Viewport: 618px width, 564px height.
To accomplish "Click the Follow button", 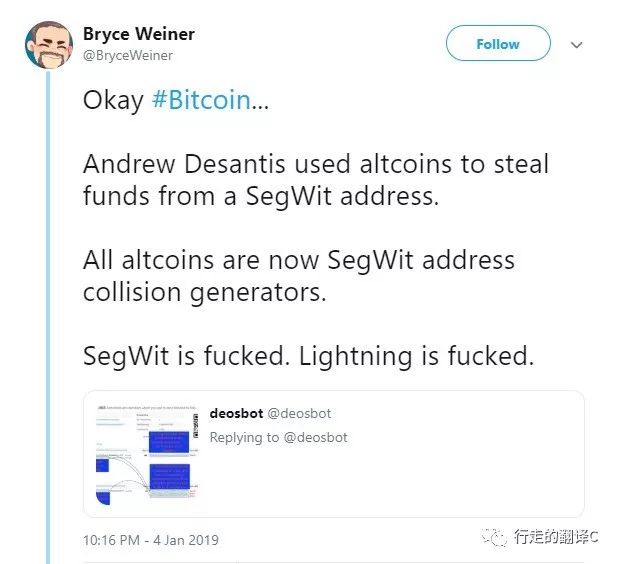I will [x=498, y=43].
